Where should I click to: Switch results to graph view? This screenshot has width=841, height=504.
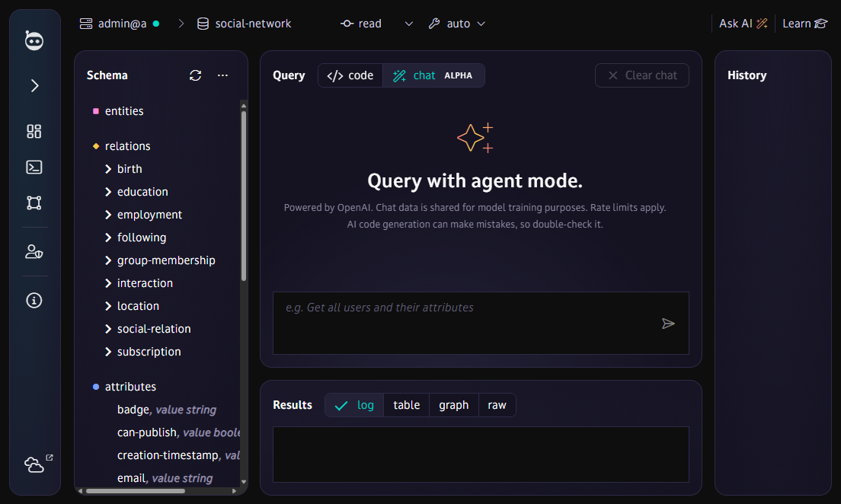pos(454,405)
